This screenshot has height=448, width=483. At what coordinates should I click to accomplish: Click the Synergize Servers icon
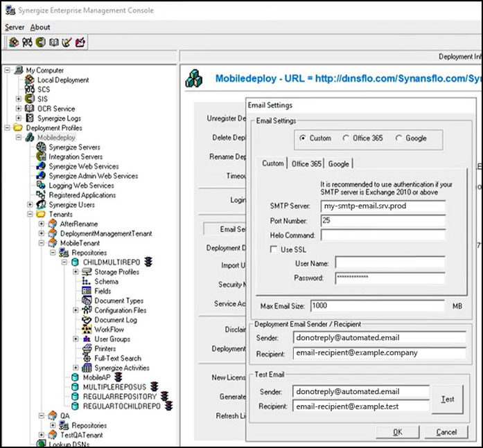point(42,147)
